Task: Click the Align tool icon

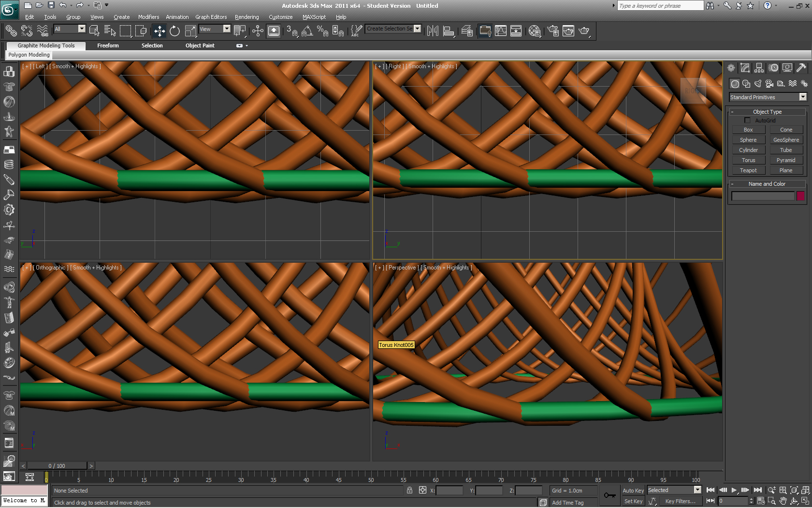Action: point(449,31)
